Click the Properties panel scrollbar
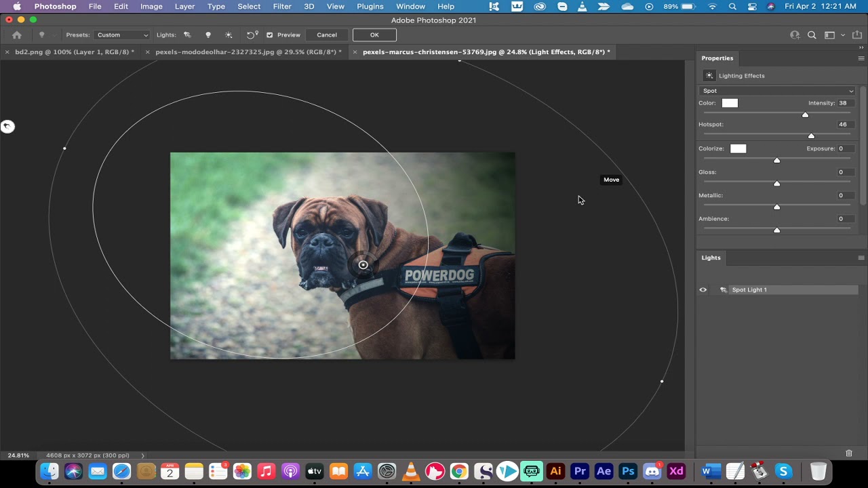 (863, 146)
